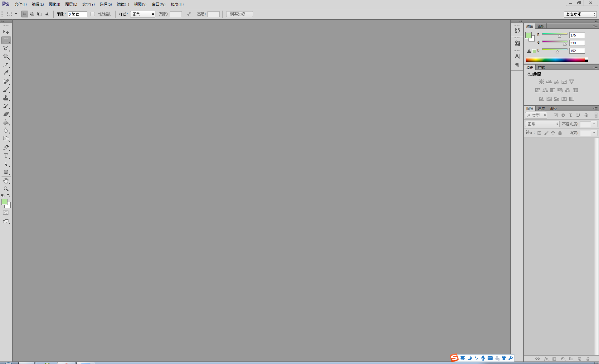The image size is (599, 364).
Task: Open the 滤镜(T) menu
Action: coord(123,4)
